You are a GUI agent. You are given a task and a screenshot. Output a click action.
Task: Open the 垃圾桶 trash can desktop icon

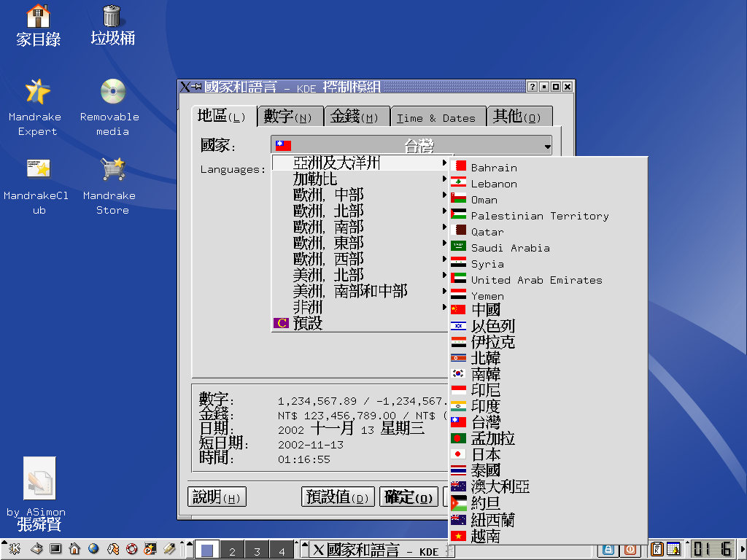112,26
